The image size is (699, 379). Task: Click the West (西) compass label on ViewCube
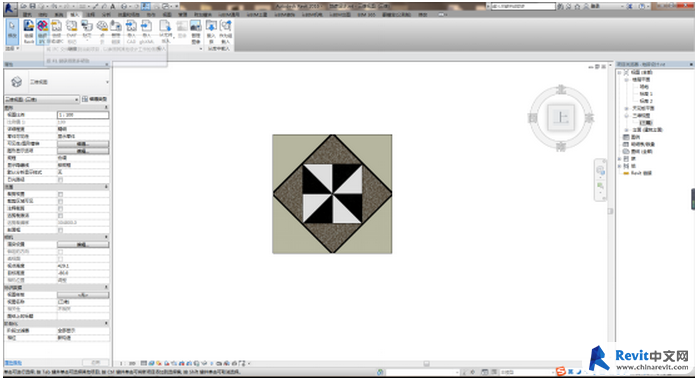532,118
